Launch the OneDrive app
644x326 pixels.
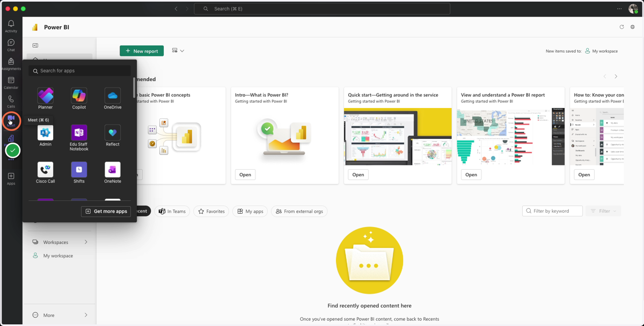pos(113,99)
